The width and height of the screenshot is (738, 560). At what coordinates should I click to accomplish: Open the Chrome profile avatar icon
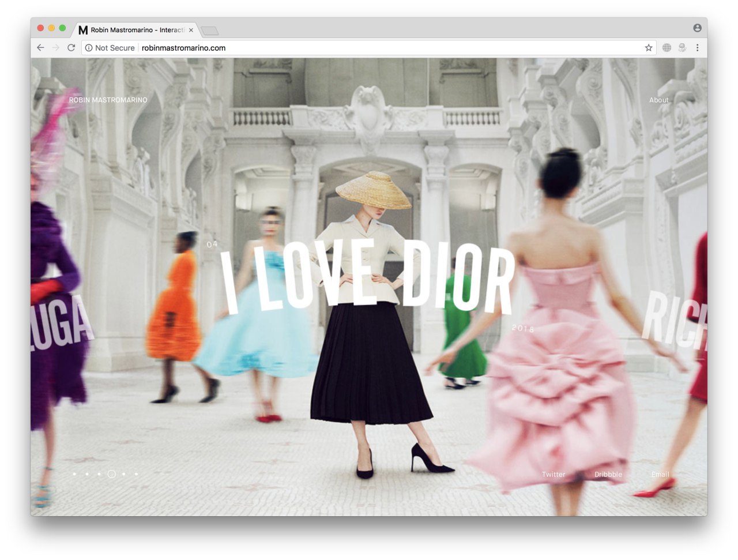coord(697,28)
